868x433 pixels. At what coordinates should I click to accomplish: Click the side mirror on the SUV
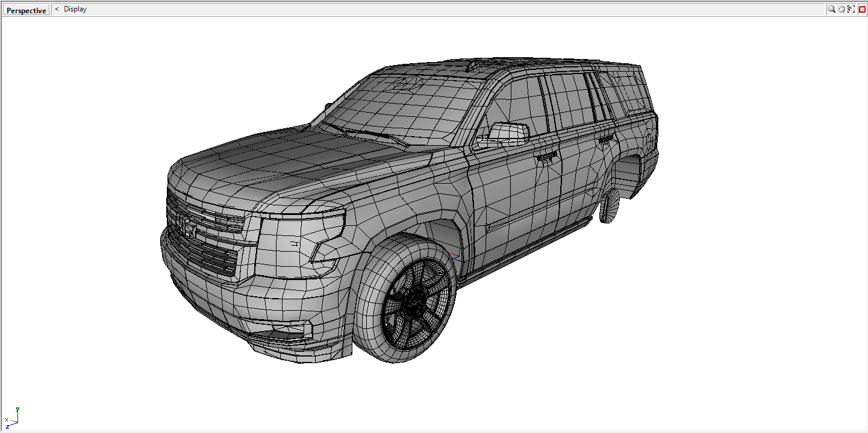point(509,133)
